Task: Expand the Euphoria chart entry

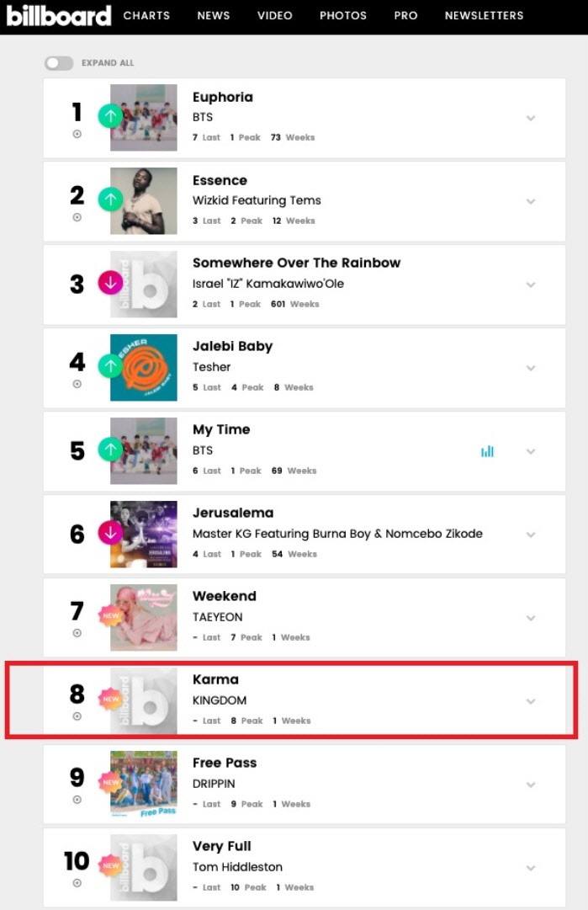Action: 531,118
